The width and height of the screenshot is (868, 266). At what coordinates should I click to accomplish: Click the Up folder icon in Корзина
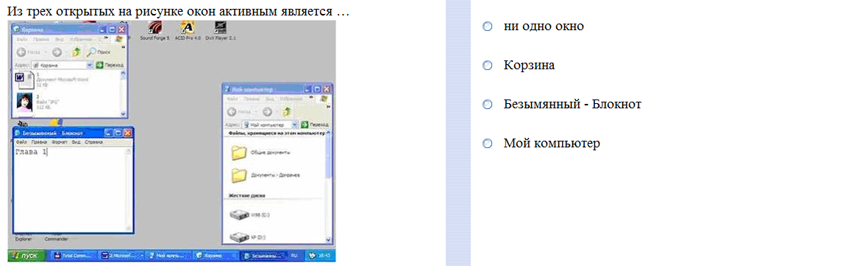tap(77, 52)
